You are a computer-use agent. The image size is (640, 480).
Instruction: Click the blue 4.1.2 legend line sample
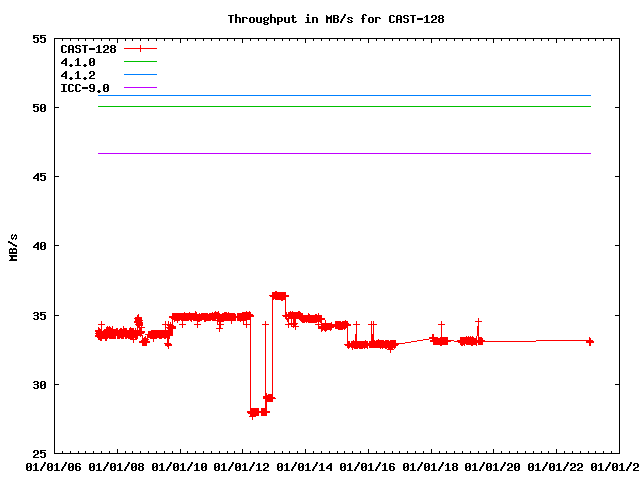pos(140,75)
